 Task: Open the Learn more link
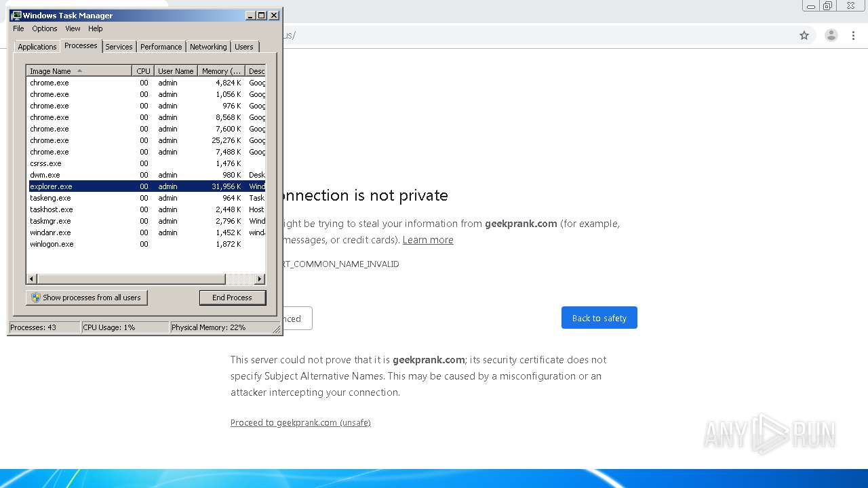pos(428,240)
